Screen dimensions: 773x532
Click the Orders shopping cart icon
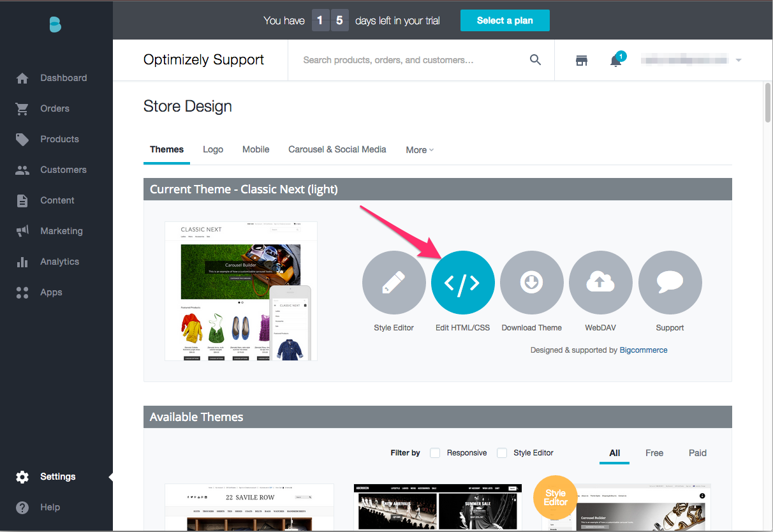(22, 108)
